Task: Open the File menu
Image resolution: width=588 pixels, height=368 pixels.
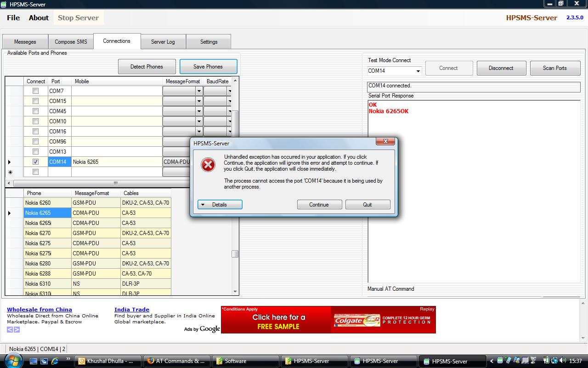Action: click(13, 17)
